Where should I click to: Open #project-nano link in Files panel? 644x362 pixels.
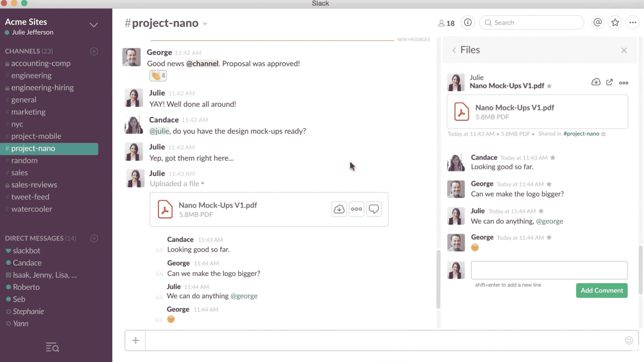(581, 134)
